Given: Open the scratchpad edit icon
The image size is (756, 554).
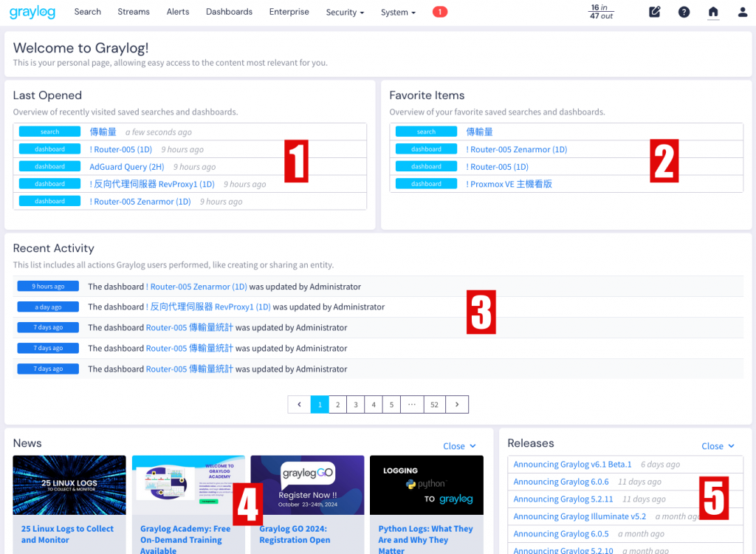Looking at the screenshot, I should click(x=654, y=12).
